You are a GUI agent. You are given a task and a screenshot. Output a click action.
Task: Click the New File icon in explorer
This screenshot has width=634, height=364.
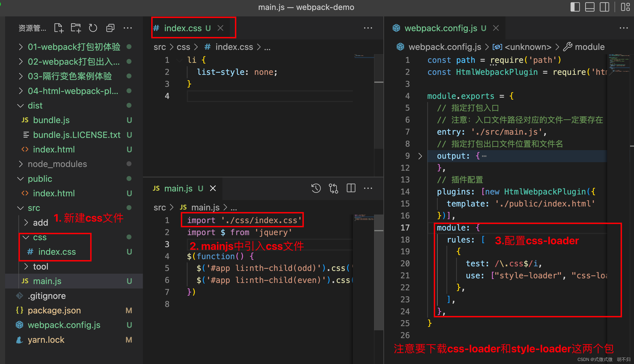point(59,28)
